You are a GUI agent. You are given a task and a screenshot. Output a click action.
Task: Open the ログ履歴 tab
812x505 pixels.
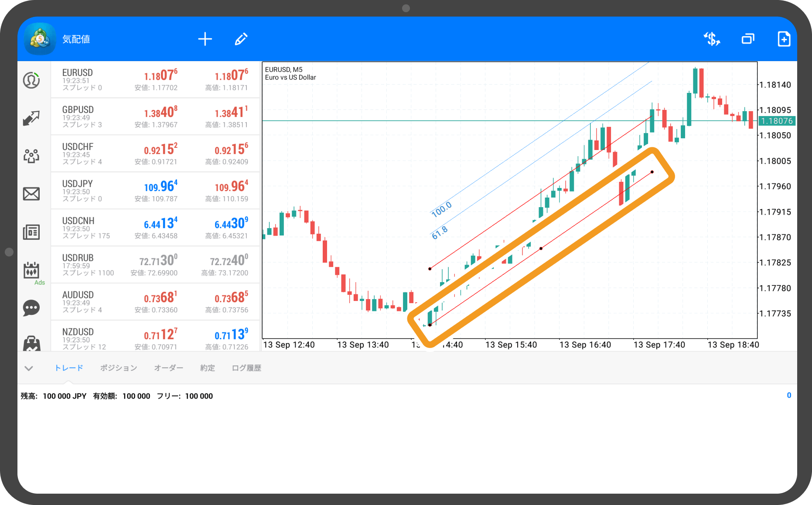click(x=246, y=368)
